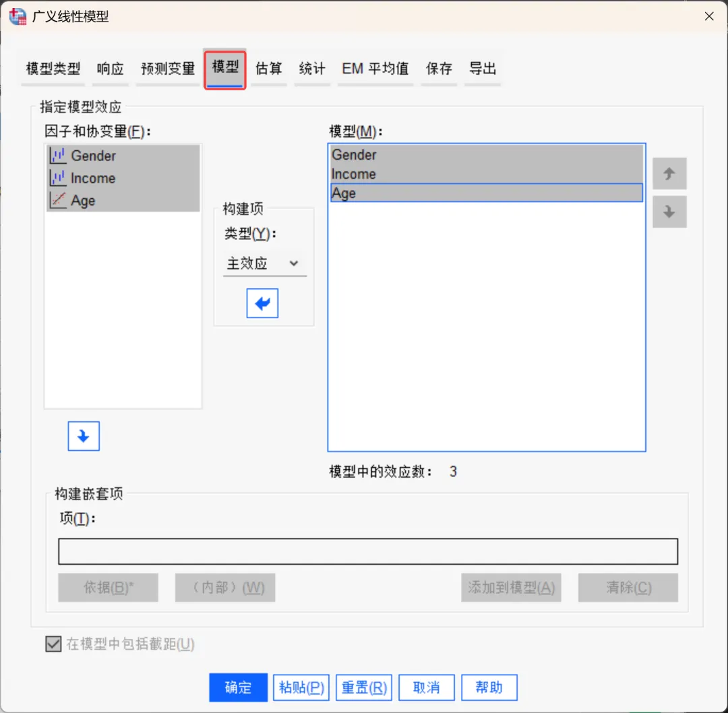
Task: Click the Age scale variable icon
Action: [x=57, y=200]
